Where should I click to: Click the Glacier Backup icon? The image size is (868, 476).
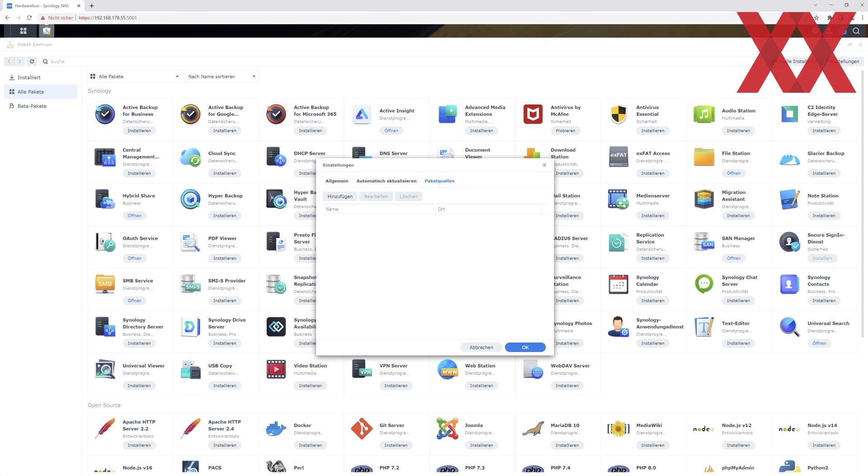point(790,158)
